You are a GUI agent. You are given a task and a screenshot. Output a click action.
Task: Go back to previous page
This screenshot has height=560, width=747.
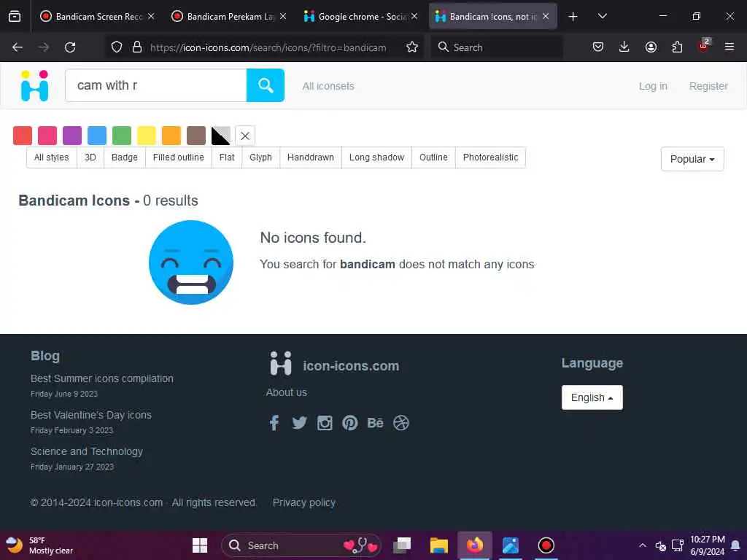18,47
